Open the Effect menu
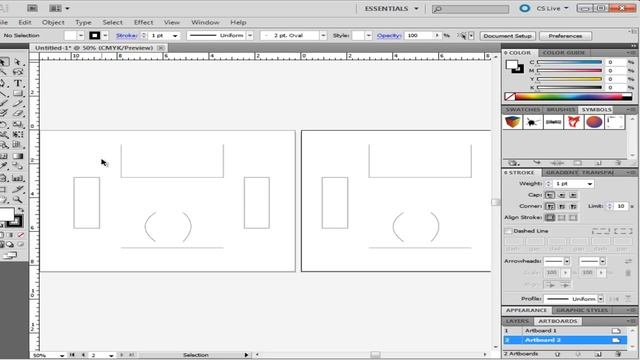Image resolution: width=640 pixels, height=360 pixels. [x=143, y=22]
